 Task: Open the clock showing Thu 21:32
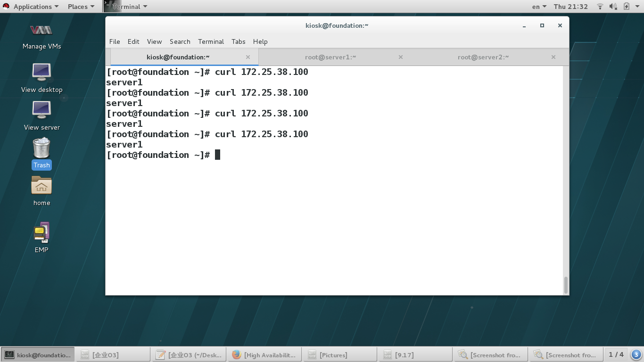point(571,7)
